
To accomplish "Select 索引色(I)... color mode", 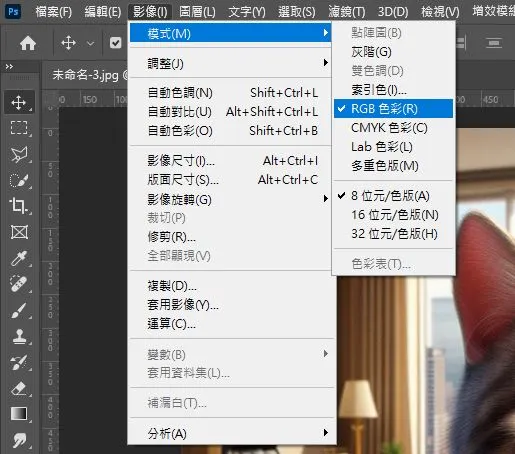I will pos(393,90).
